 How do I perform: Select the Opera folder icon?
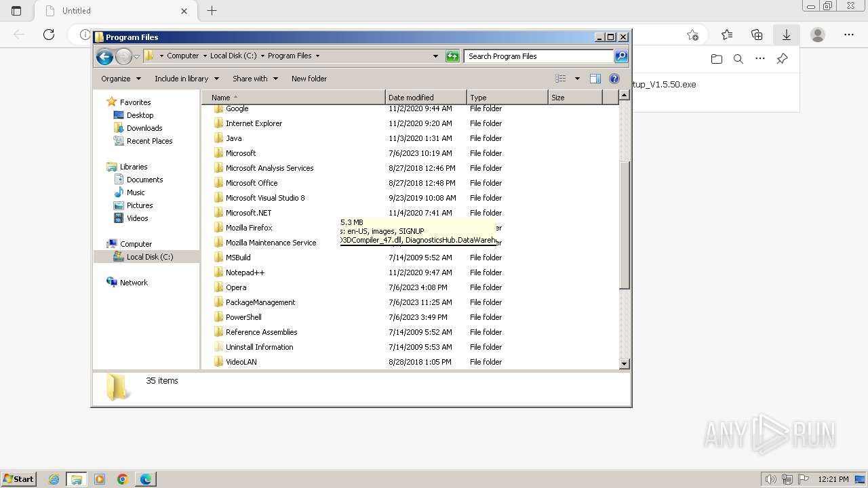218,287
